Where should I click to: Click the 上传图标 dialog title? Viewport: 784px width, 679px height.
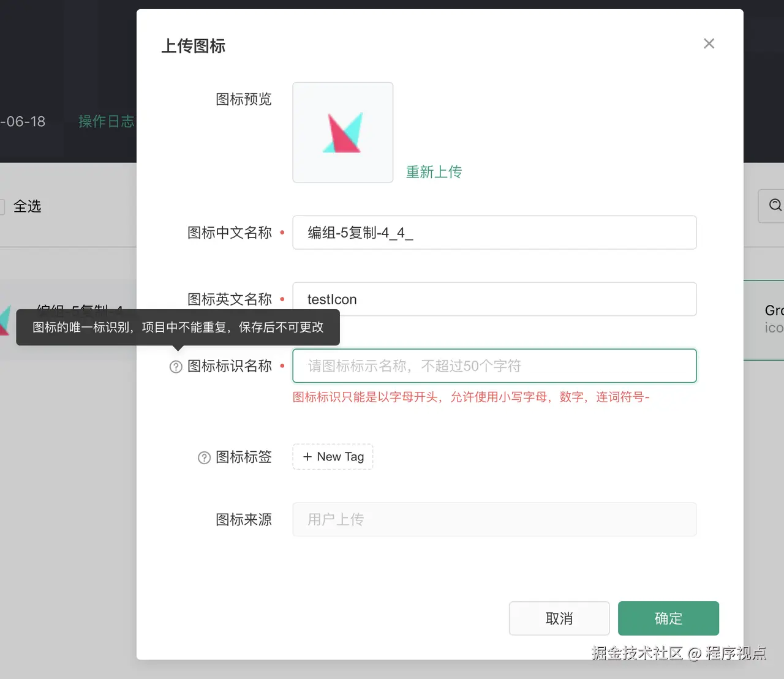coord(193,46)
